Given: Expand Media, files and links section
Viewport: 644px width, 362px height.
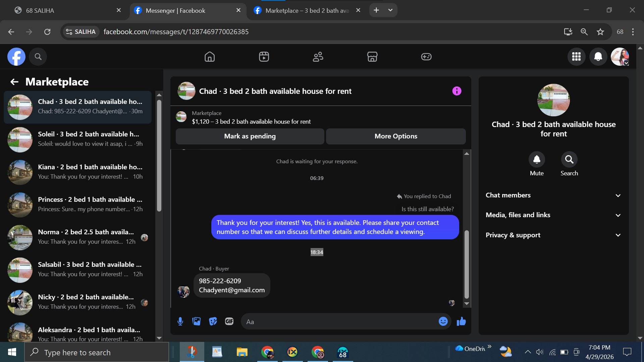Looking at the screenshot, I should coord(553,215).
